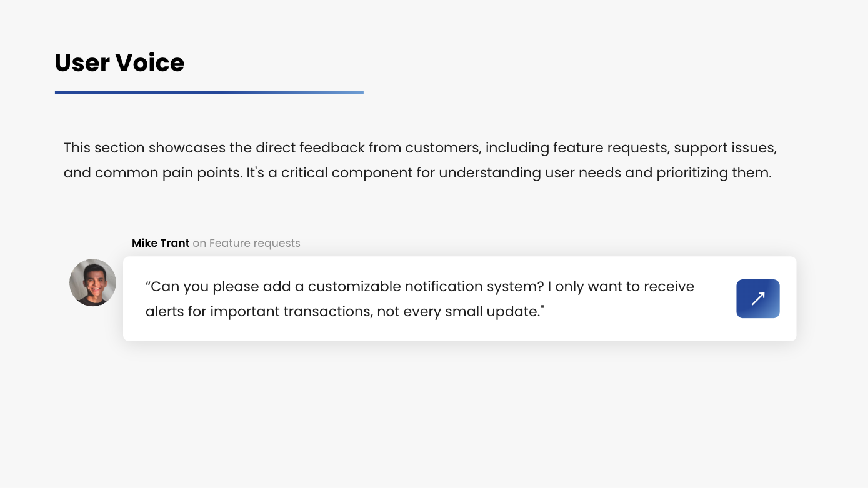Open Mike Trant's avatar photo
Image resolution: width=868 pixels, height=488 pixels.
pyautogui.click(x=92, y=282)
